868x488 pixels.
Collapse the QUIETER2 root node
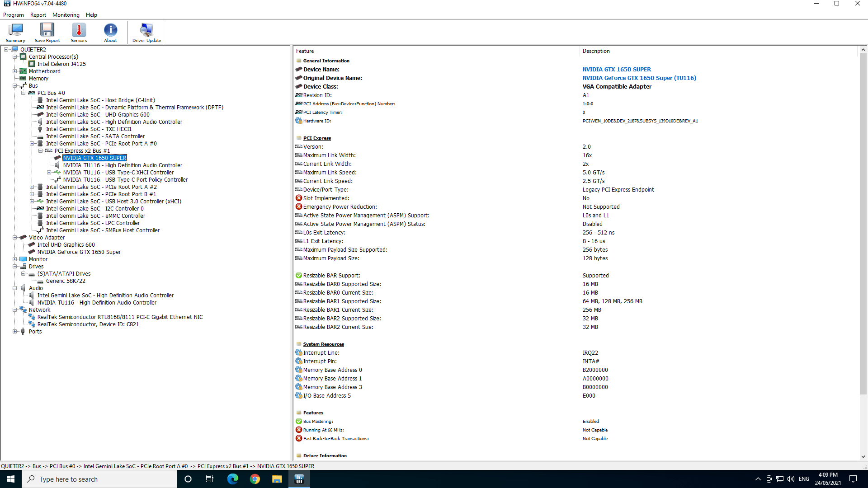tap(6, 50)
